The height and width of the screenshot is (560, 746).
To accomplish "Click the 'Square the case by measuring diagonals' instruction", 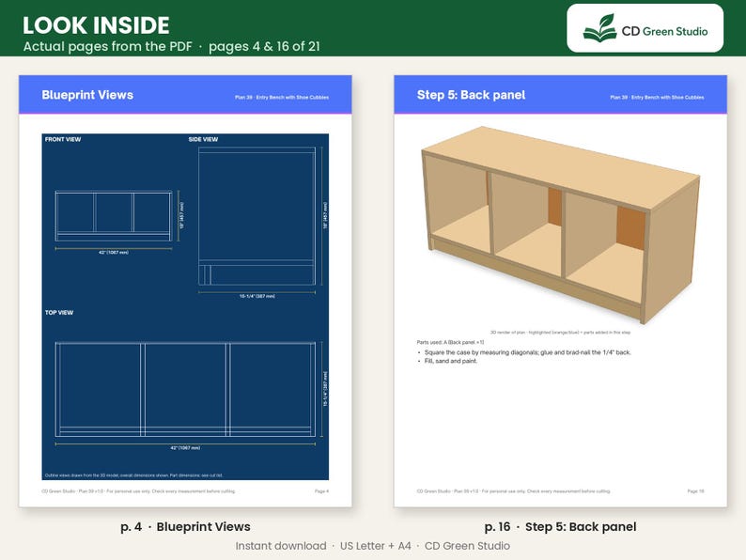I will [x=528, y=352].
